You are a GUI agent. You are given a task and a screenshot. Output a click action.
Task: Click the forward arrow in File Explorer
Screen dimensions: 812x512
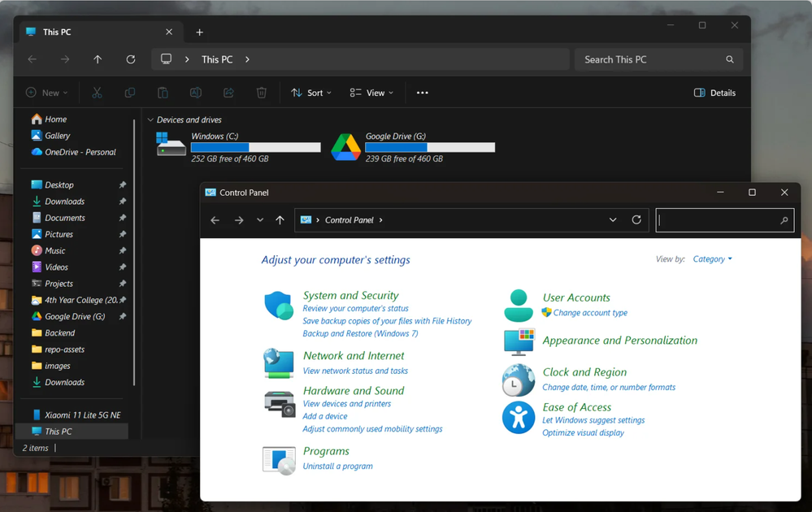65,59
